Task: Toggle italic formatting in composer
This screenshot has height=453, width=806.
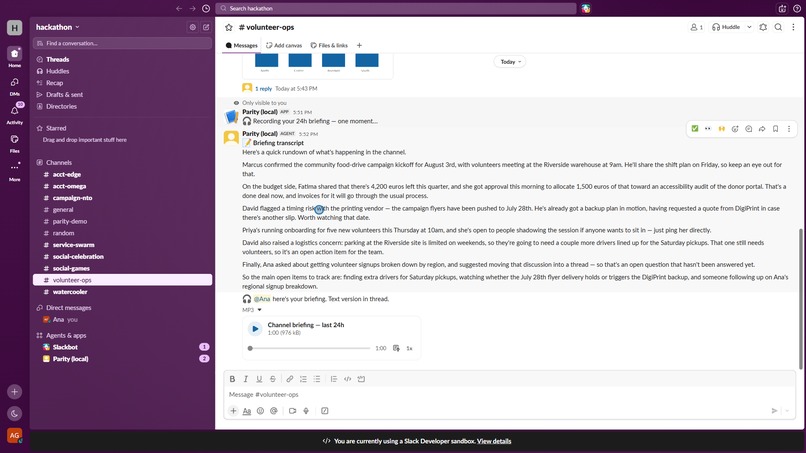Action: click(x=246, y=379)
